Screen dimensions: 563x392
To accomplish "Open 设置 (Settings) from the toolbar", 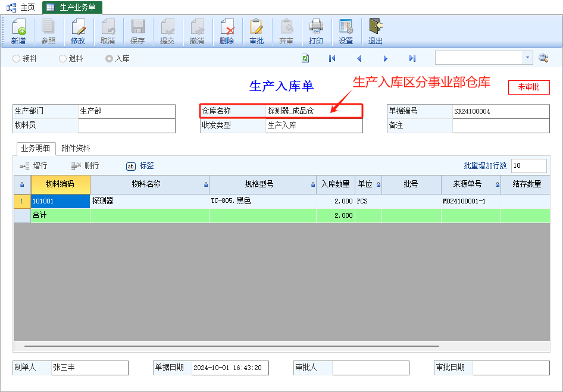I will pyautogui.click(x=346, y=32).
